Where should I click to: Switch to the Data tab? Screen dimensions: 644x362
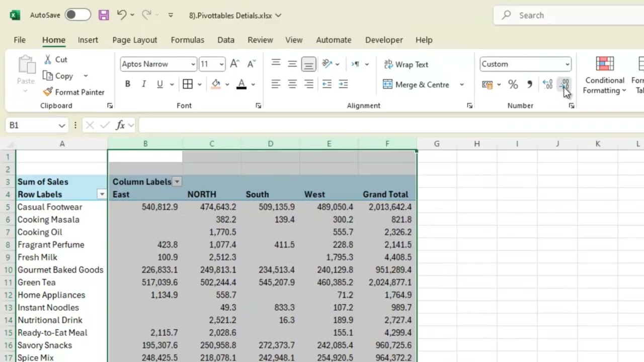point(226,40)
